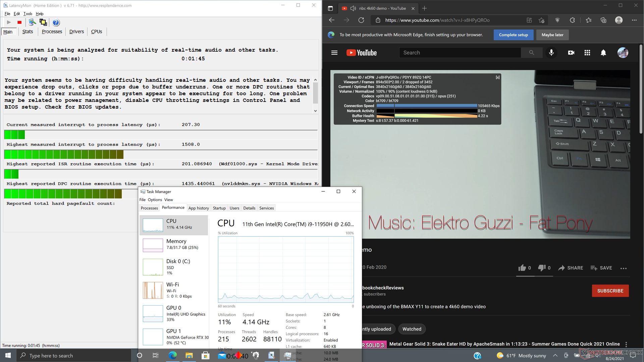Image resolution: width=644 pixels, height=362 pixels.
Task: Mute the tab via speaker icon
Action: click(353, 8)
